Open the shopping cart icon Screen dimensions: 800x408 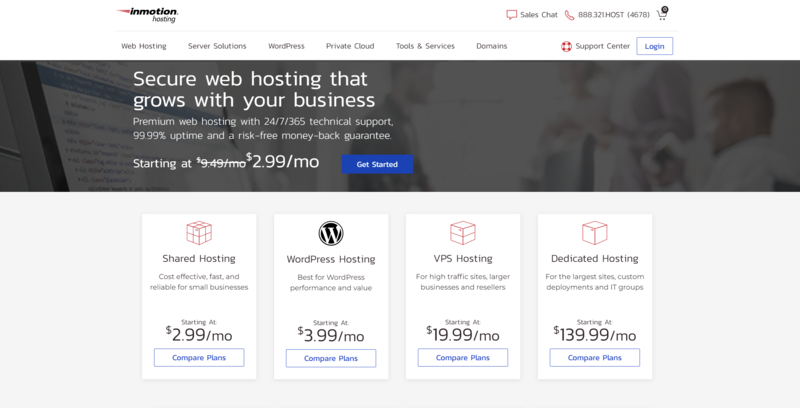662,13
